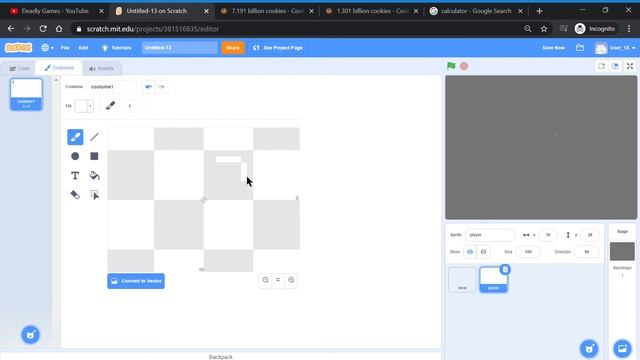Click the Scratch logo
The height and width of the screenshot is (360, 640).
(x=18, y=48)
